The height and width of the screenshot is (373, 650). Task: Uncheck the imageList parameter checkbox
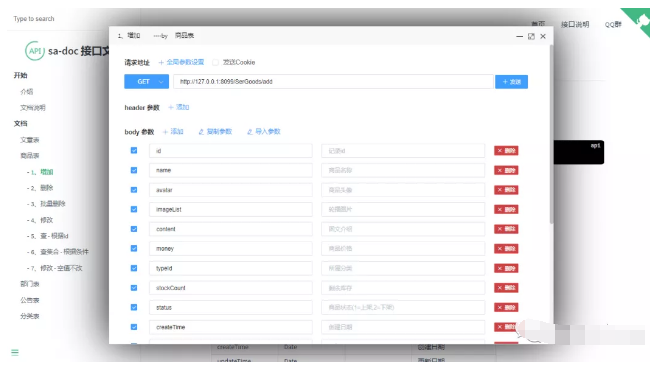click(134, 209)
